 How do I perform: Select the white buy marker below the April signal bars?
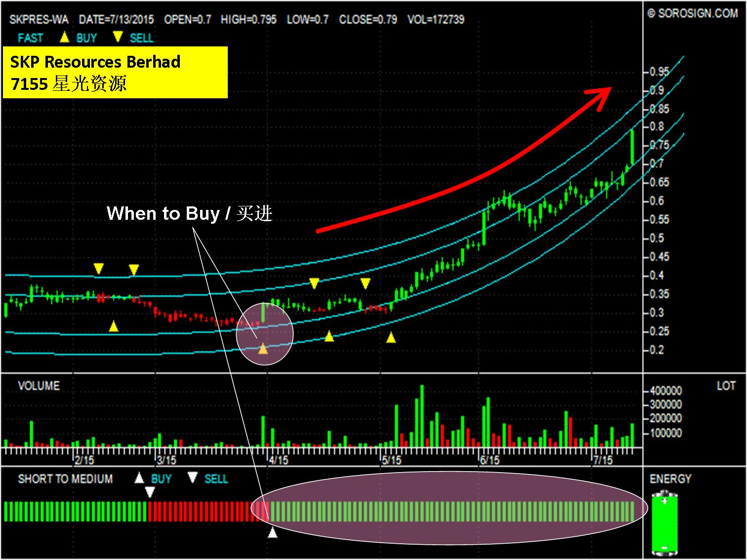pos(272,532)
